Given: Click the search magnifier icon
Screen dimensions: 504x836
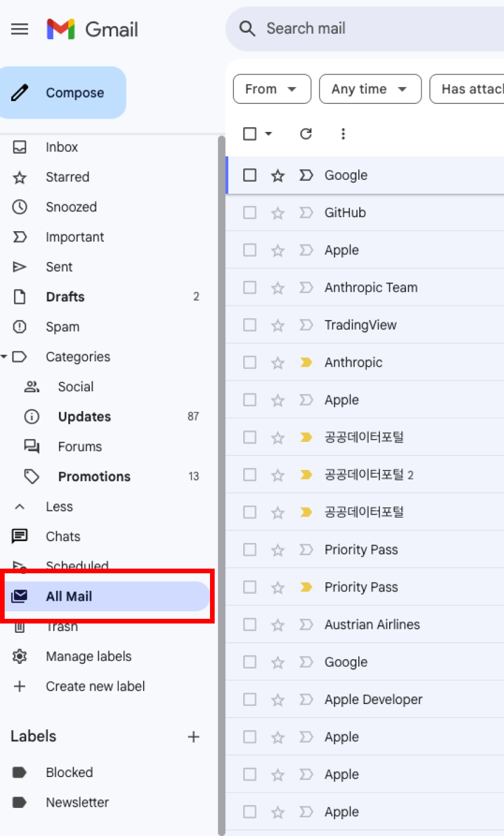Looking at the screenshot, I should coord(247,29).
